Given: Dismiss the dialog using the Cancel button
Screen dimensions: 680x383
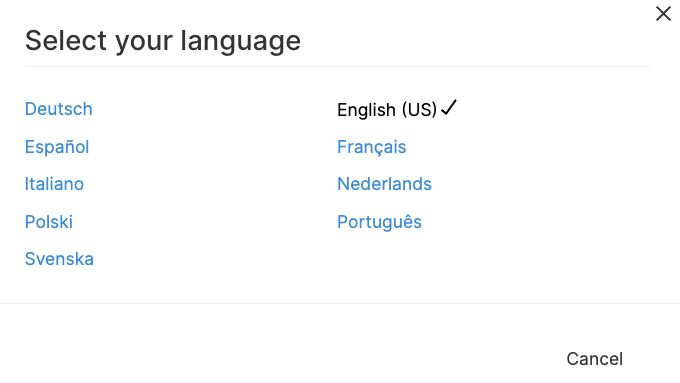Looking at the screenshot, I should coord(595,359).
